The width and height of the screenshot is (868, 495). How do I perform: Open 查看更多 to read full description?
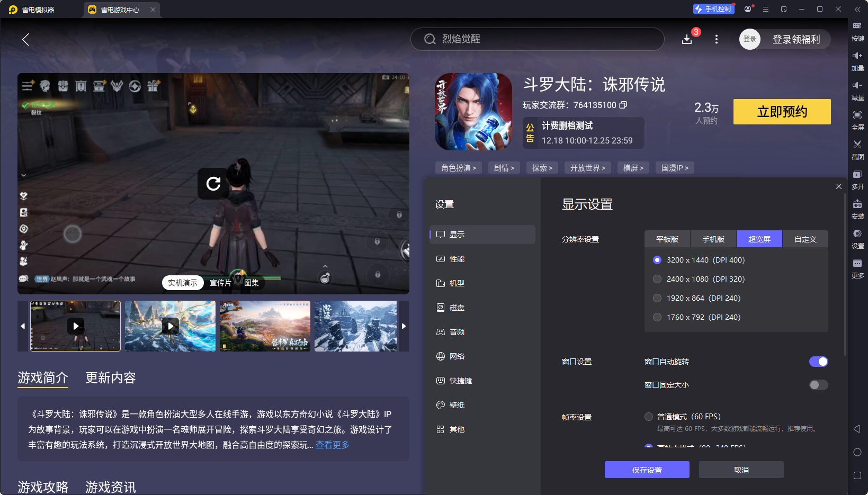pyautogui.click(x=332, y=445)
